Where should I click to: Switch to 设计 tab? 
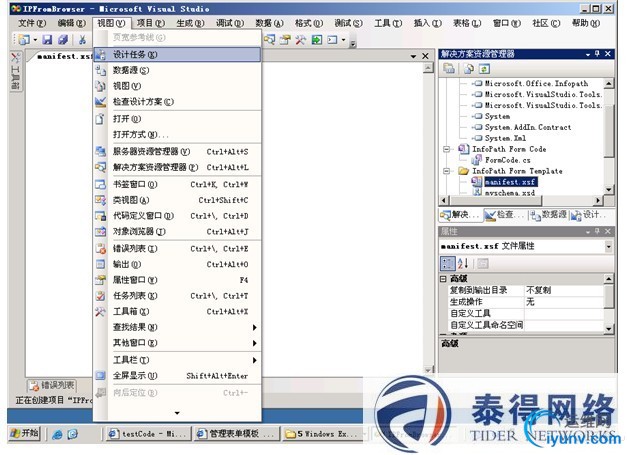coord(590,215)
